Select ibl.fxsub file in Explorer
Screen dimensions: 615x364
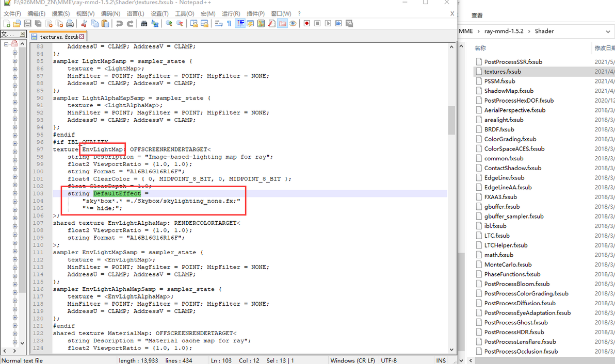click(495, 226)
